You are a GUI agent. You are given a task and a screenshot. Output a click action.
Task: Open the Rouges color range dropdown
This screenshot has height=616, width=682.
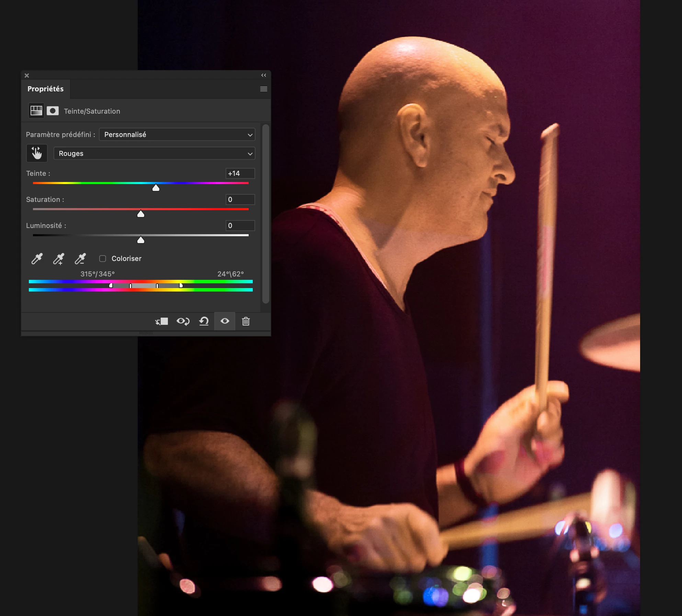155,153
